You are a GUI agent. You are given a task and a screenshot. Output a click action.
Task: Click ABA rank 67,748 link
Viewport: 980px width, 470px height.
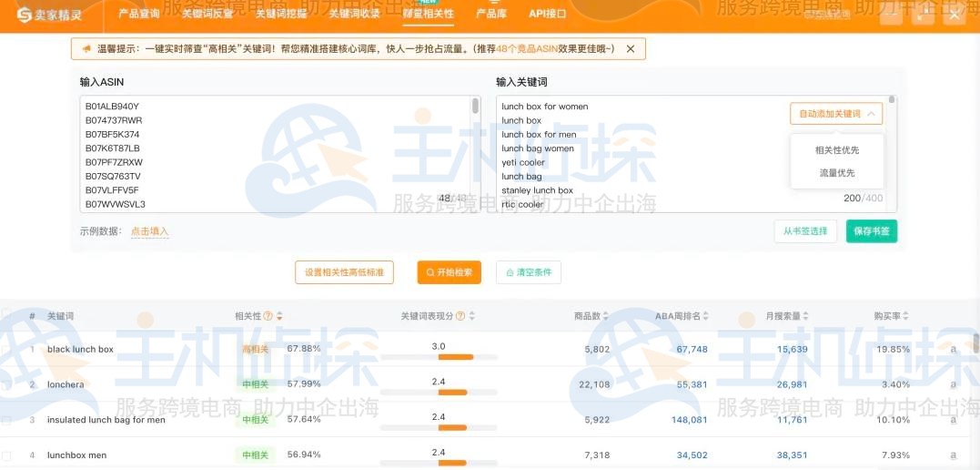tap(692, 349)
